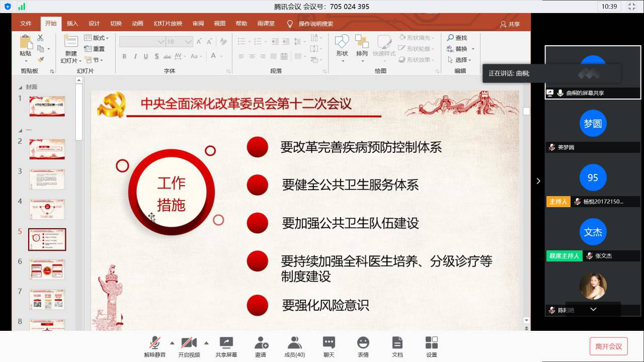This screenshot has height=362, width=644.
Task: Click the 共享 share button in ribbon
Action: (510, 24)
